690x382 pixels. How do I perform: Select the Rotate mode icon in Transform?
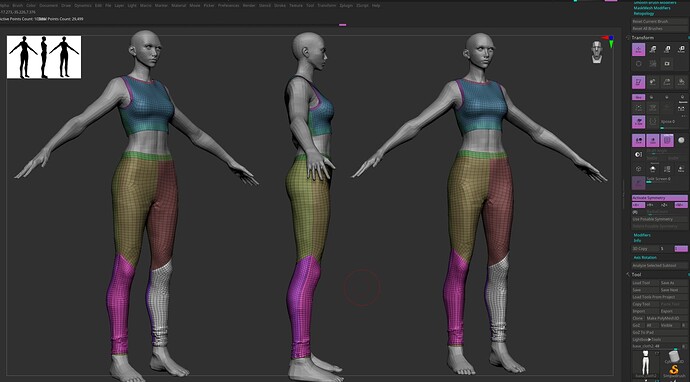click(x=681, y=49)
